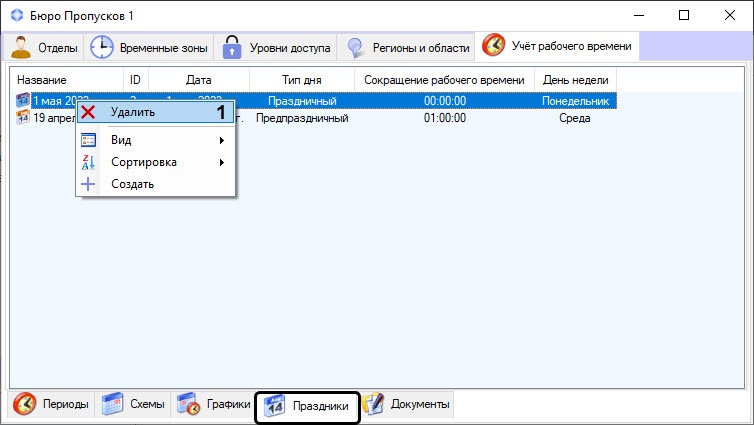Click the View icon in context menu

tap(89, 140)
